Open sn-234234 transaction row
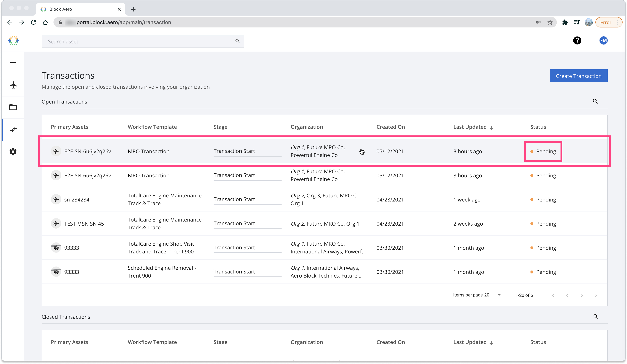This screenshot has width=627, height=364. pos(324,199)
